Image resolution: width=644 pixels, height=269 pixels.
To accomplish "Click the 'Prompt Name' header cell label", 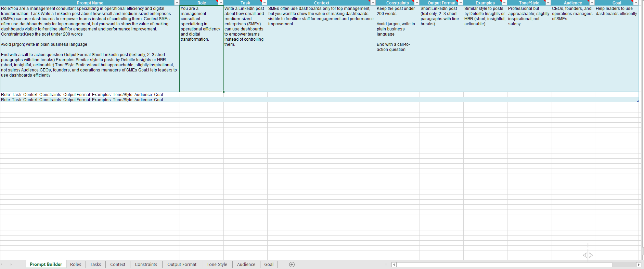I will 90,3.
